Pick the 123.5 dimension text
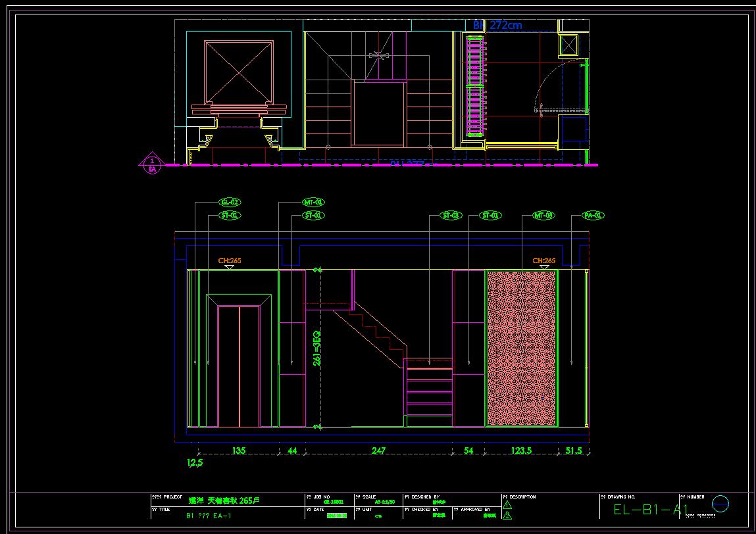 pyautogui.click(x=521, y=451)
